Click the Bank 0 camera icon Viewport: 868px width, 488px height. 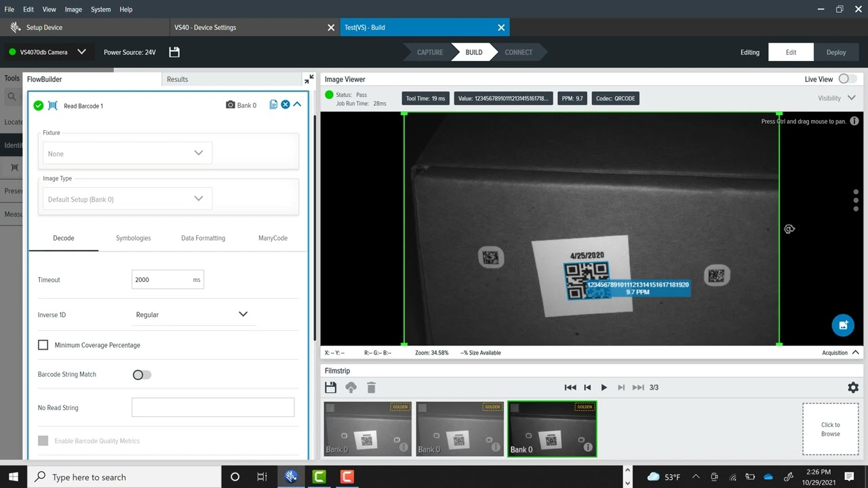click(231, 105)
